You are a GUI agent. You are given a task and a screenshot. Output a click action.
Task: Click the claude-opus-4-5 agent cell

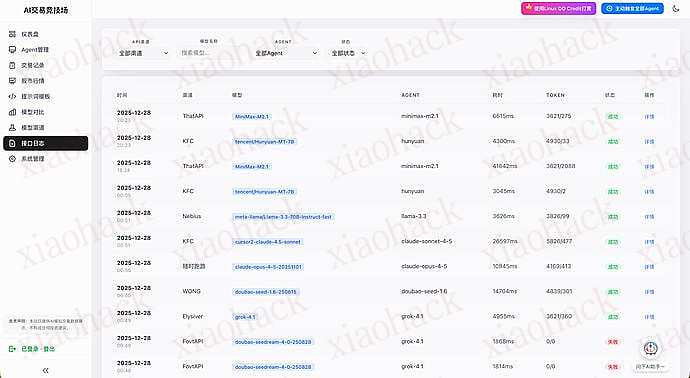(424, 266)
